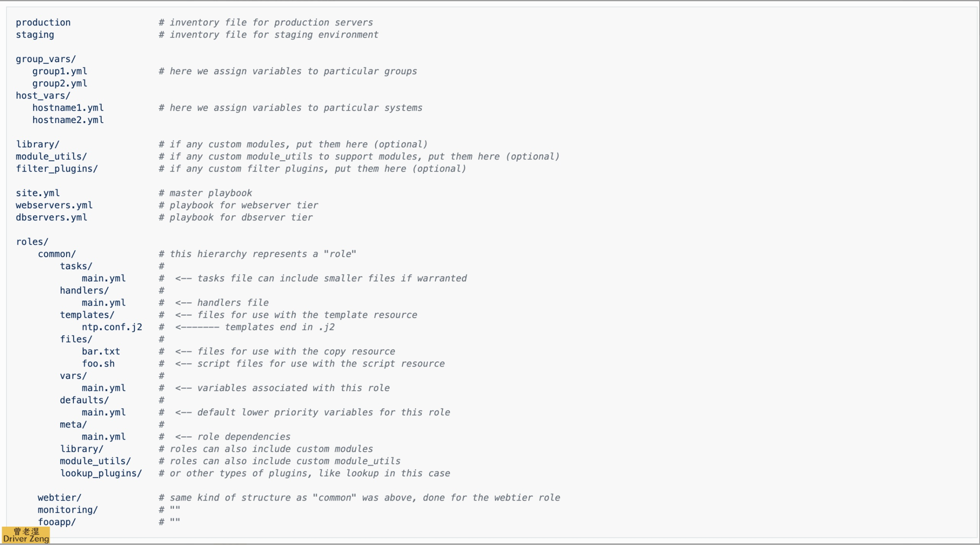Select the production inventory file name

click(x=43, y=23)
